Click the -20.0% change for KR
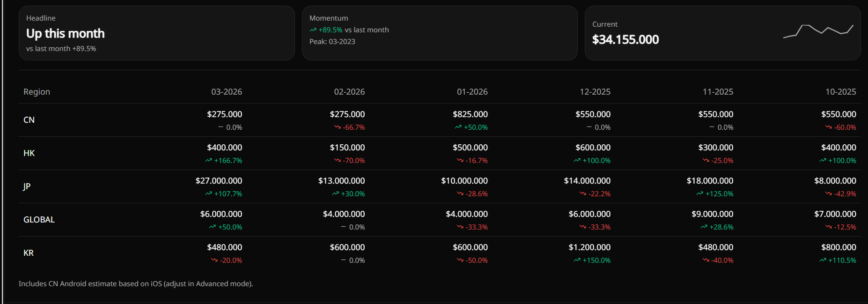The image size is (868, 304). [231, 260]
